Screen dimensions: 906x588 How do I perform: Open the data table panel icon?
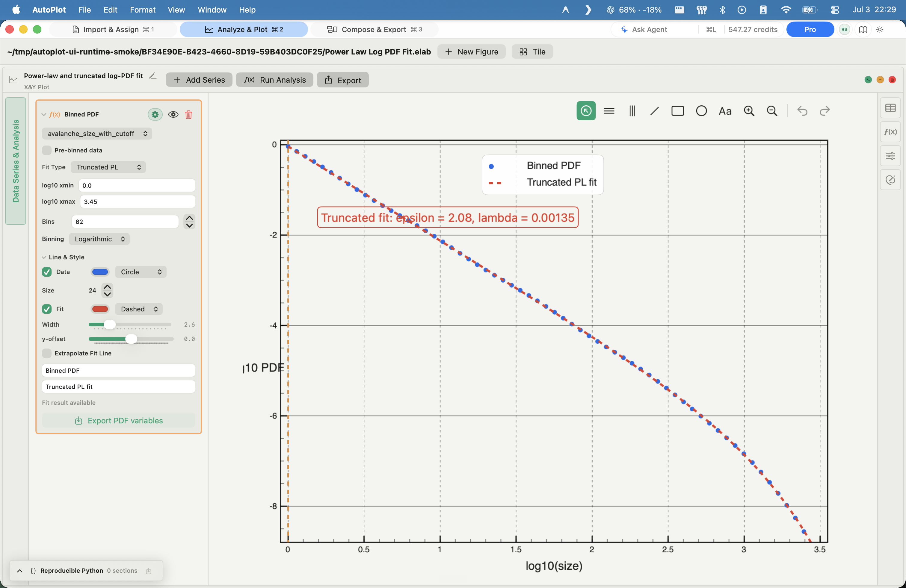890,108
